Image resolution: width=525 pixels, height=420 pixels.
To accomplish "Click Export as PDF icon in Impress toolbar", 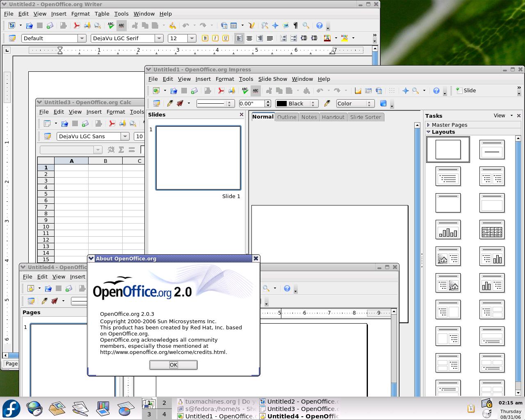I will pos(221,91).
